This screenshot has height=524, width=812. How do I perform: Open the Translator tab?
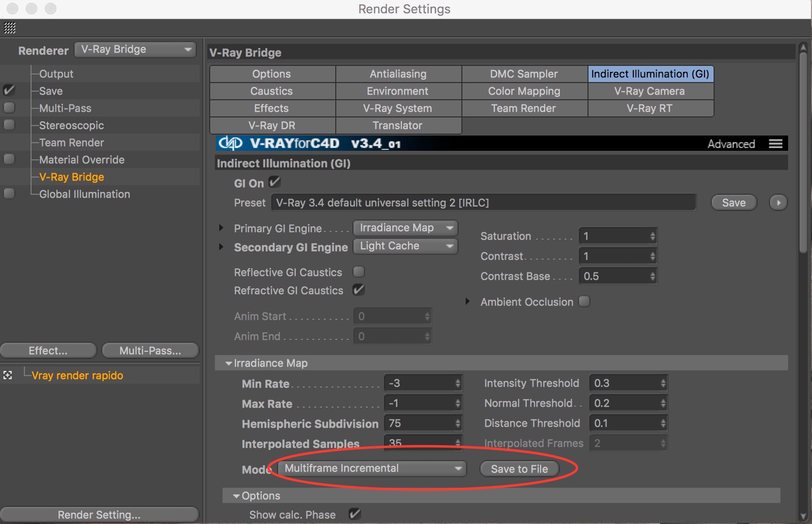398,126
